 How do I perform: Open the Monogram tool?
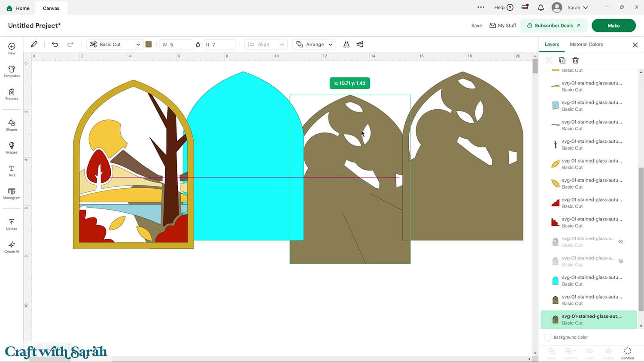click(11, 193)
